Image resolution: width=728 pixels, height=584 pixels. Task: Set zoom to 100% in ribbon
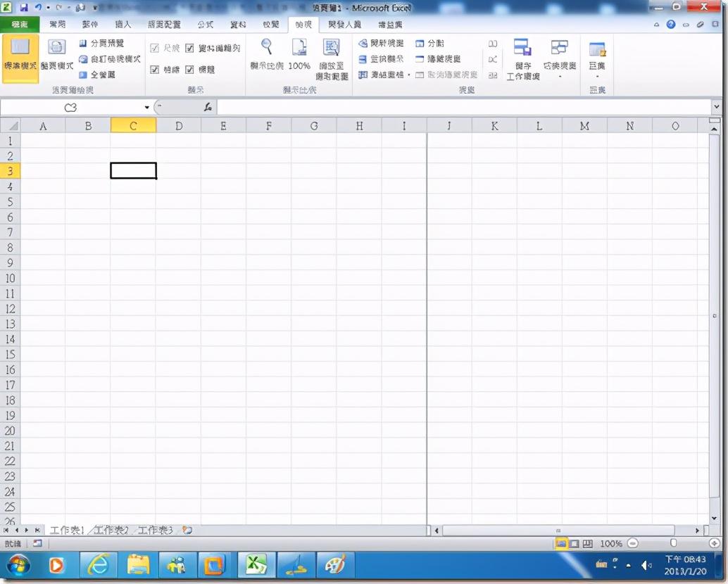click(x=299, y=55)
